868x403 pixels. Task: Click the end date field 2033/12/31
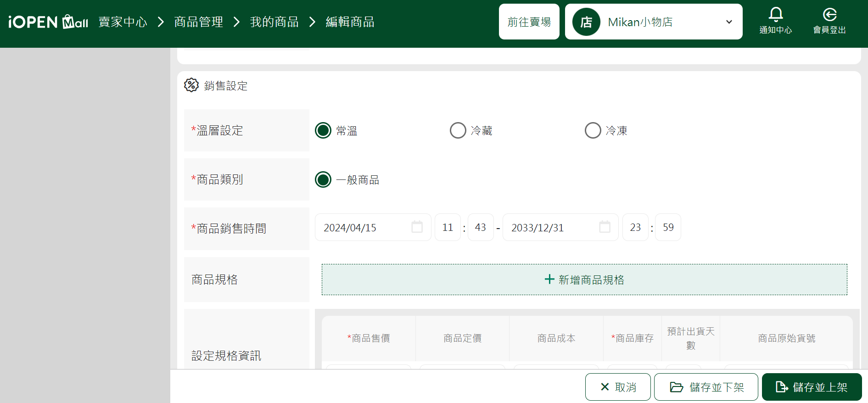(560, 227)
